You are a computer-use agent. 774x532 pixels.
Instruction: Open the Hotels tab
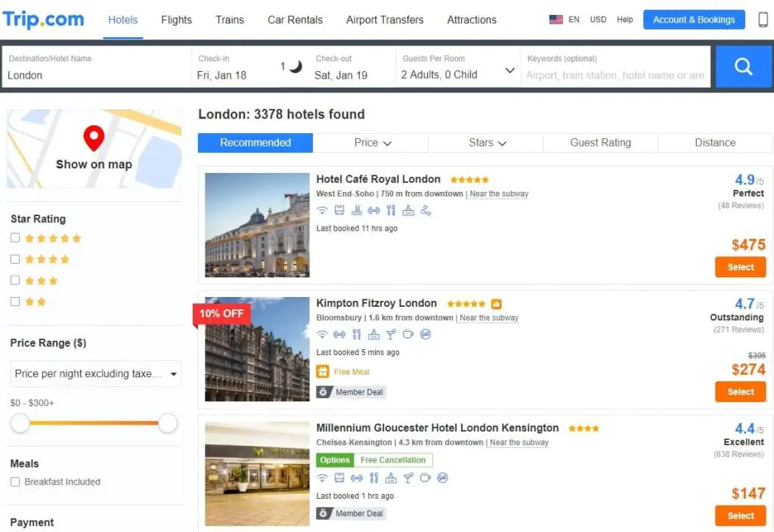pyautogui.click(x=123, y=20)
